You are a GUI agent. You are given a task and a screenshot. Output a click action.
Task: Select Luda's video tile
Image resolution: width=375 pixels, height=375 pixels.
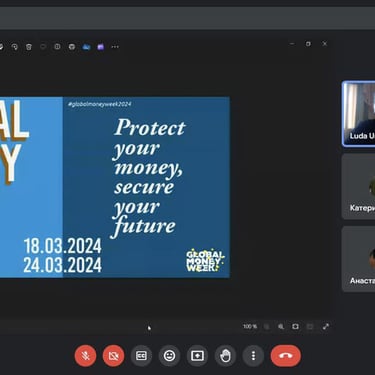[x=359, y=114]
